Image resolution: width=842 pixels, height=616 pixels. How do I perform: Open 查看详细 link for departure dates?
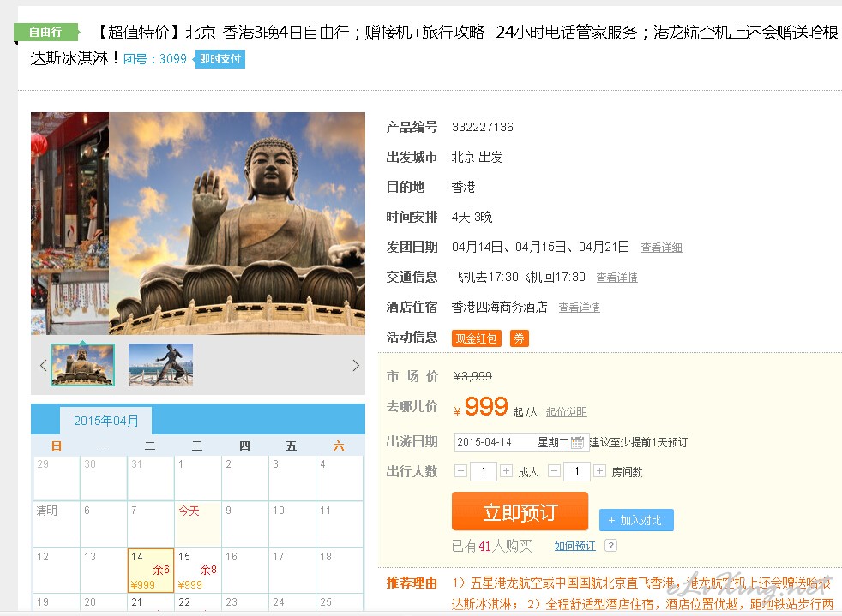[x=662, y=248]
